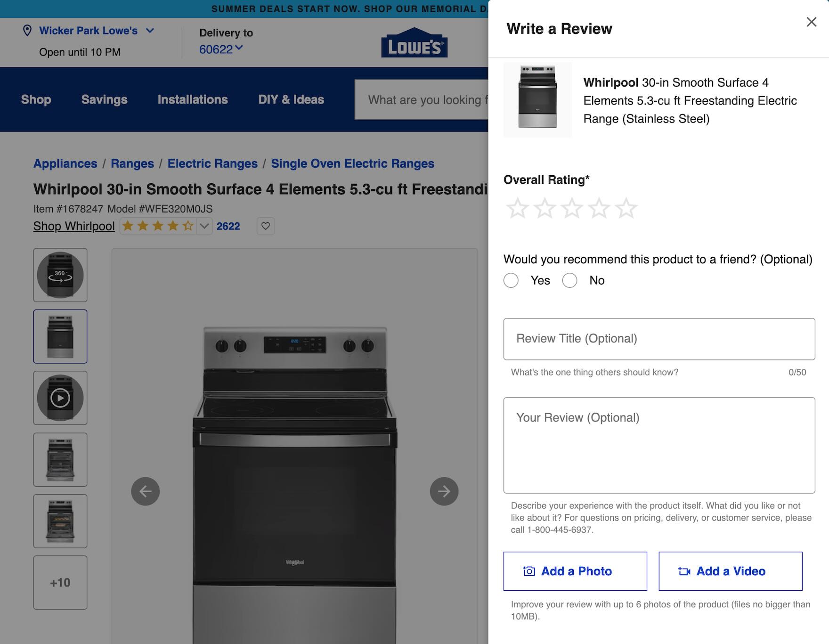
Task: Open the Savings menu
Action: coord(104,99)
